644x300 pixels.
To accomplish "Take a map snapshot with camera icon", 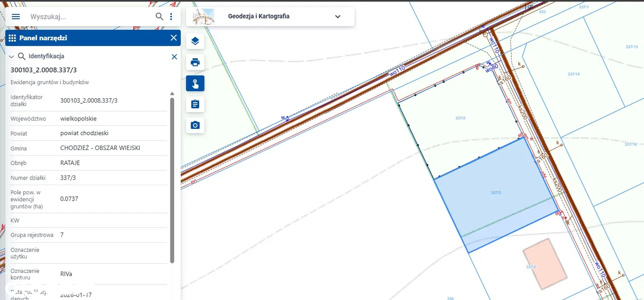I will (x=195, y=125).
